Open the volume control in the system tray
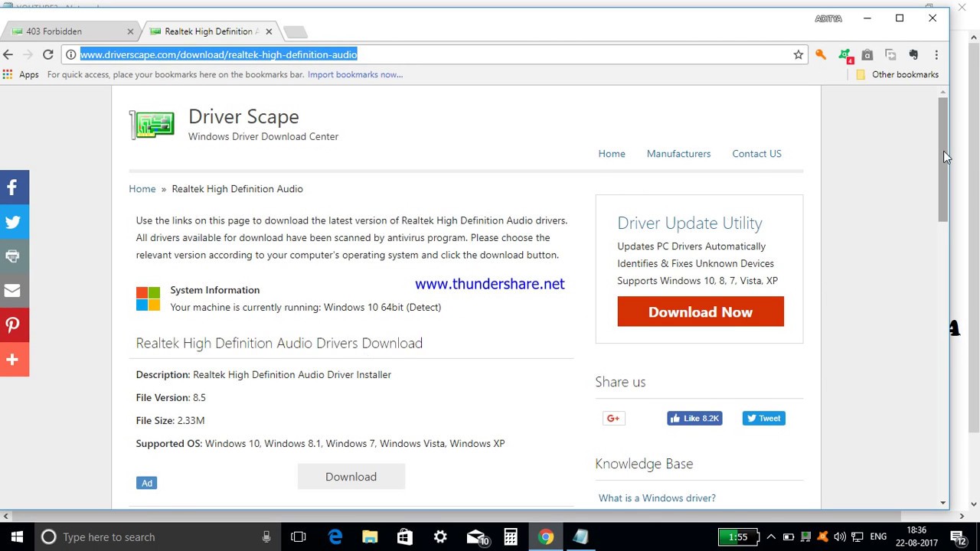The width and height of the screenshot is (980, 551). [840, 536]
